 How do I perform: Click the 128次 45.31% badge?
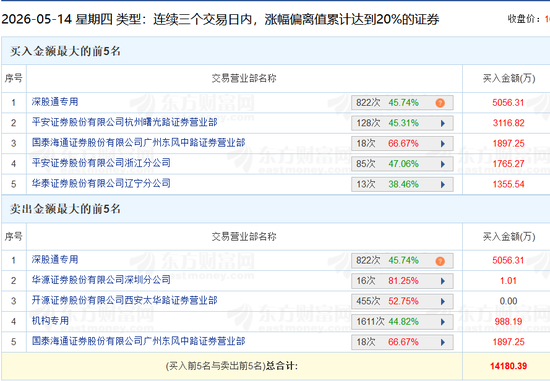(402, 123)
